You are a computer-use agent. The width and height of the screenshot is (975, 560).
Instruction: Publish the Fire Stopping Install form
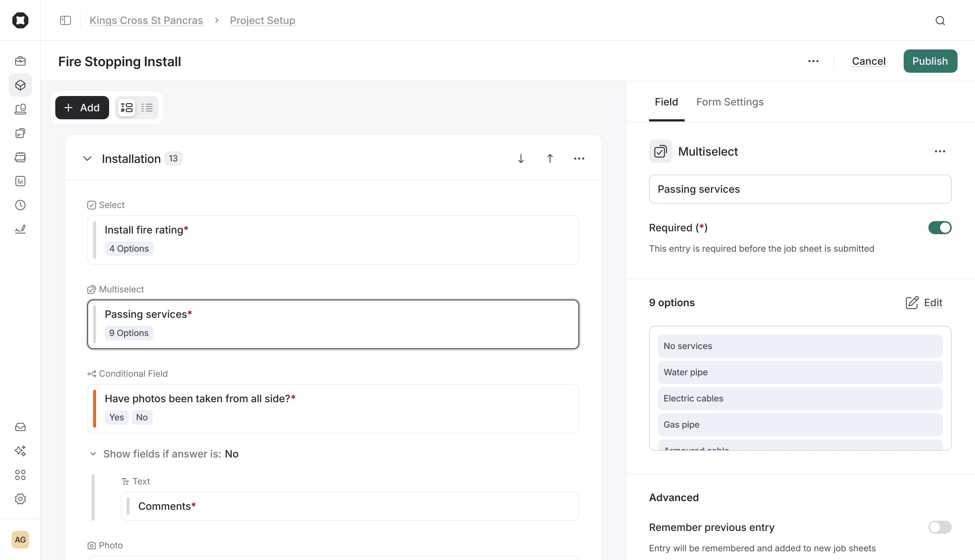click(930, 61)
